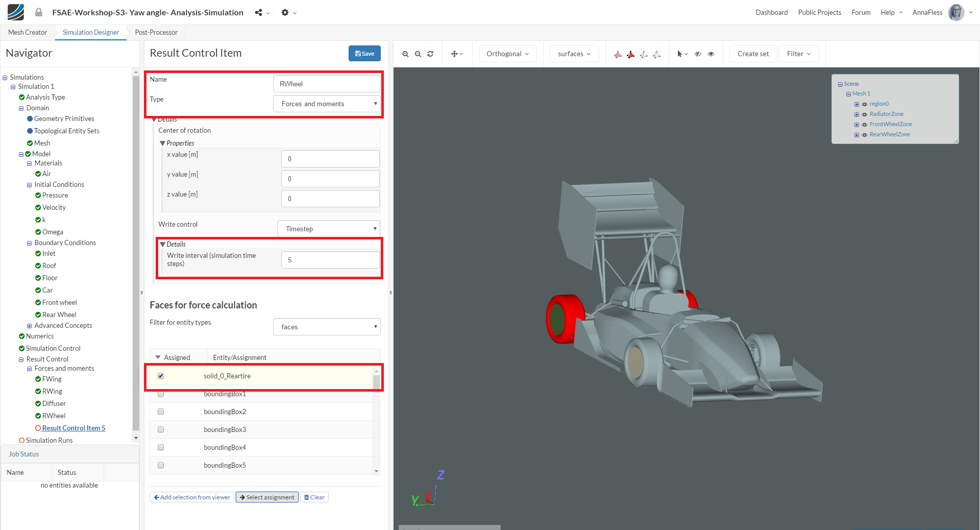Click the Write interval input field
Viewport: 980px width, 530px height.
330,260
